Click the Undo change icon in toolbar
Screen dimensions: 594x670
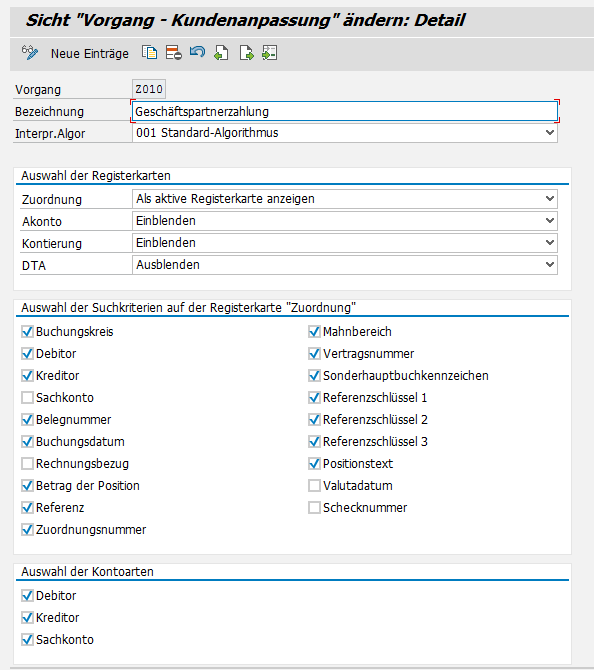(197, 53)
